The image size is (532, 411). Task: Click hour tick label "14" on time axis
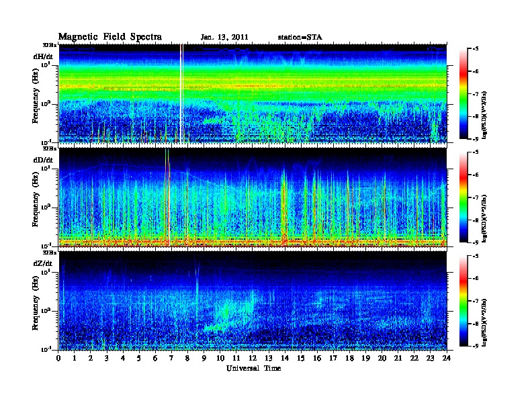285,359
